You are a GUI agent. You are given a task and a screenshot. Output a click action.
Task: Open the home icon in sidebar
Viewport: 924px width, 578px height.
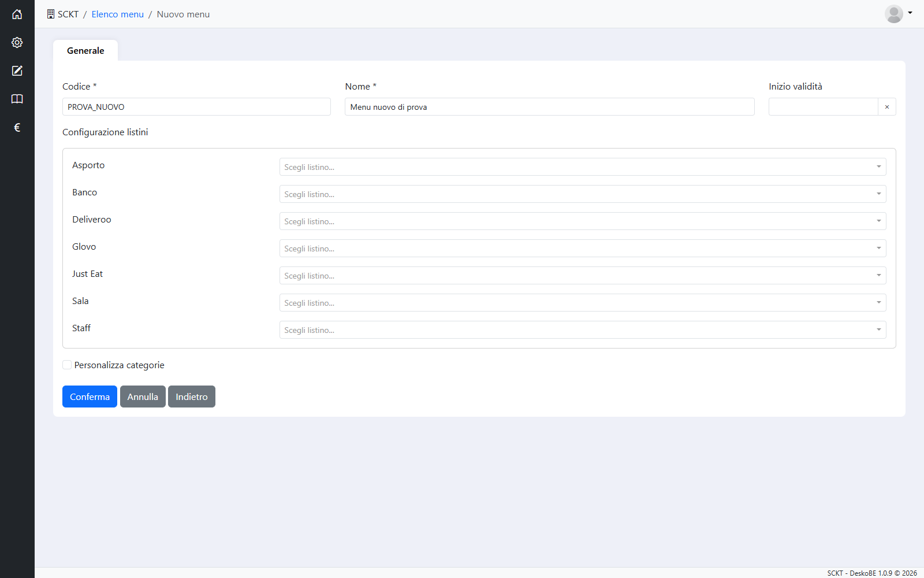pos(17,14)
